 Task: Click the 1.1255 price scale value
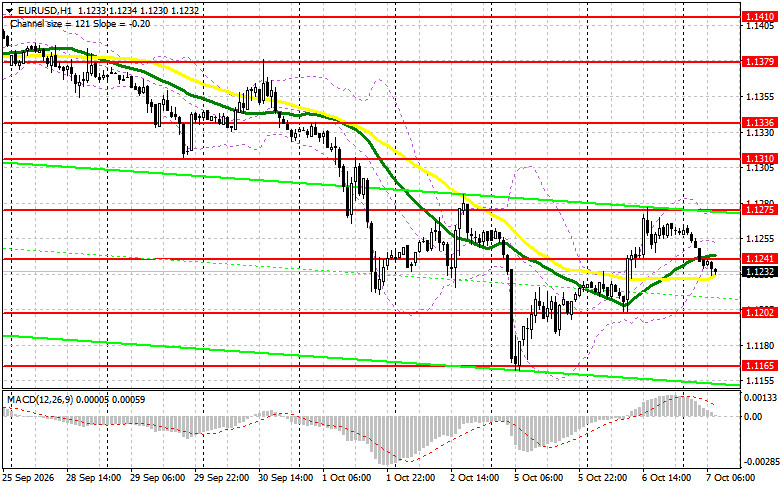point(761,239)
